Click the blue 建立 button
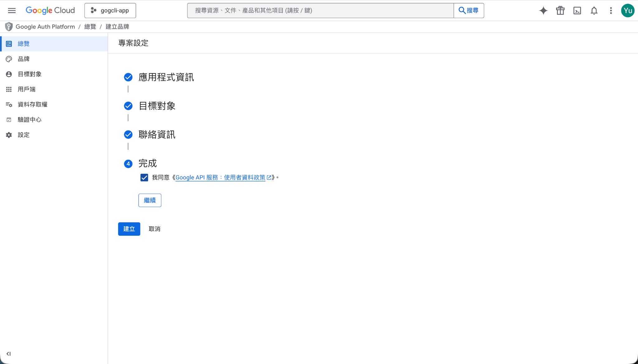 tap(129, 229)
